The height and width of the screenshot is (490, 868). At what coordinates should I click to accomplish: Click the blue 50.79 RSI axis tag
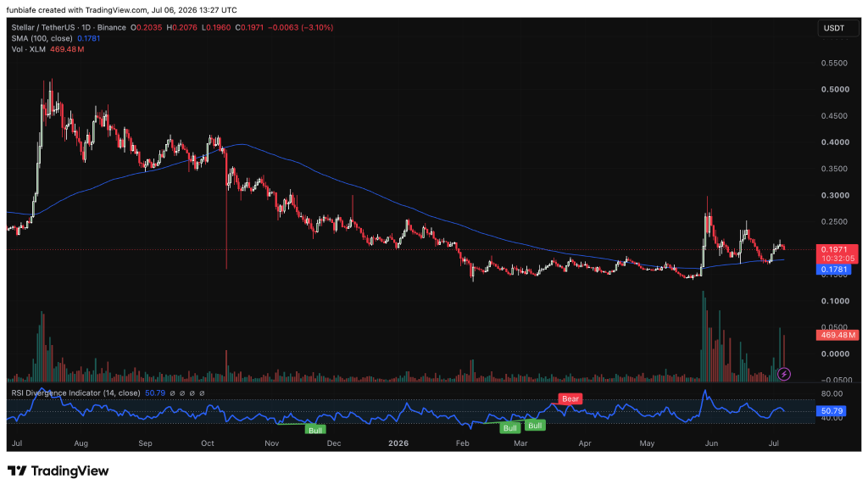[x=832, y=411]
